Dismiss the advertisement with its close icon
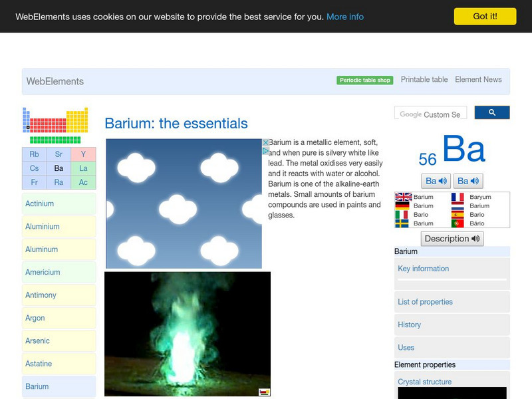 pos(265,142)
